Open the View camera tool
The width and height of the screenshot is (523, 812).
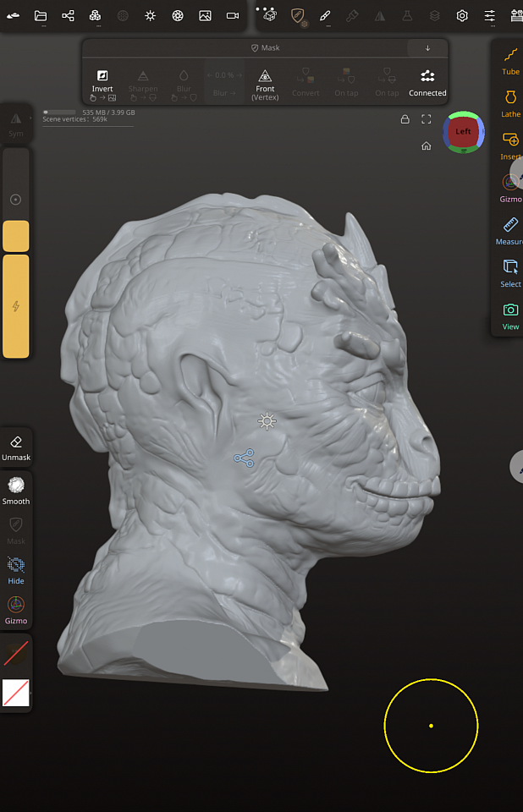[x=510, y=315]
